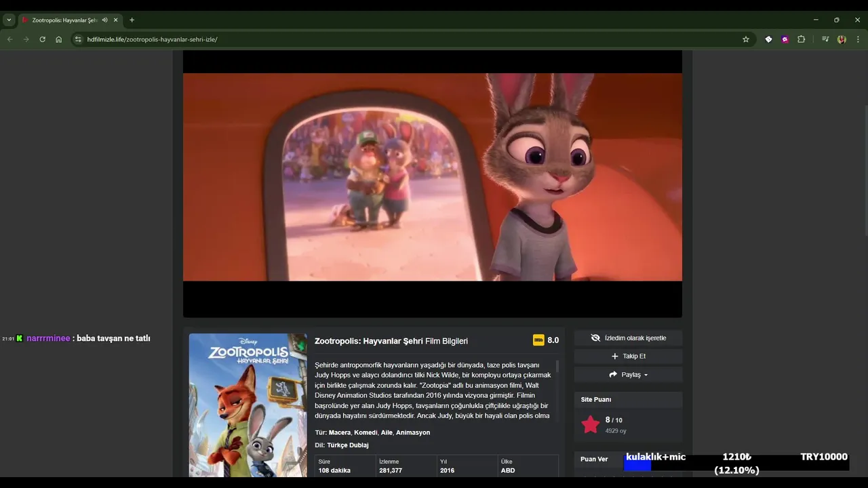This screenshot has height=488, width=868.
Task: Click the video player frame
Action: 433,183
